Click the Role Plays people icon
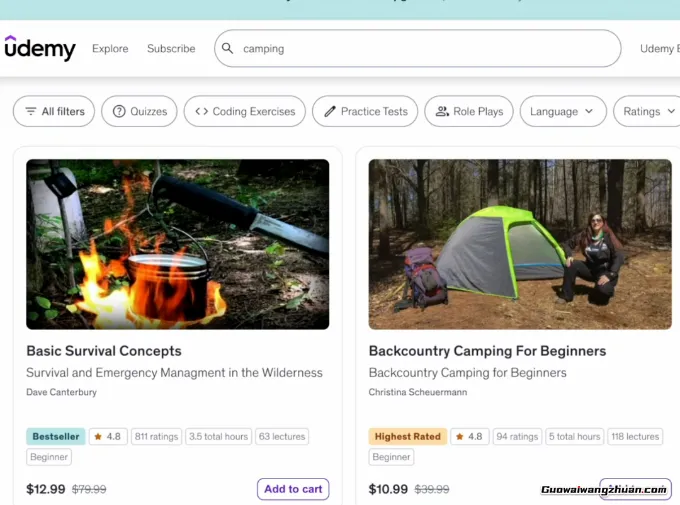Screen dimensions: 680x505 coord(442,112)
